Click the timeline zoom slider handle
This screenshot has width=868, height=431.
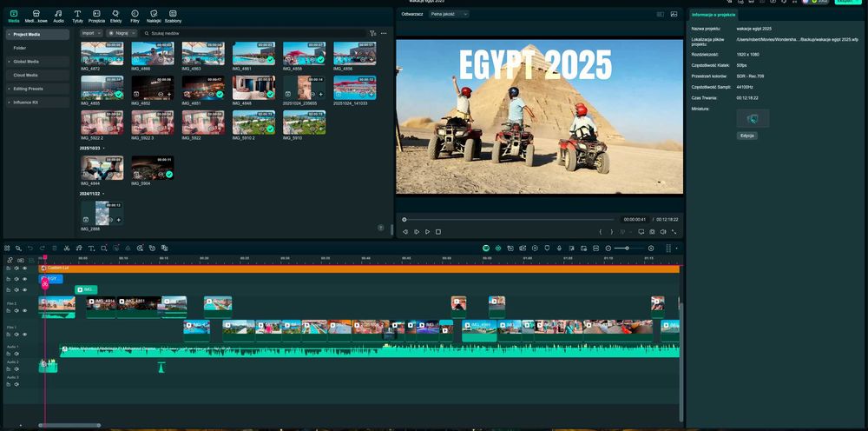point(628,249)
